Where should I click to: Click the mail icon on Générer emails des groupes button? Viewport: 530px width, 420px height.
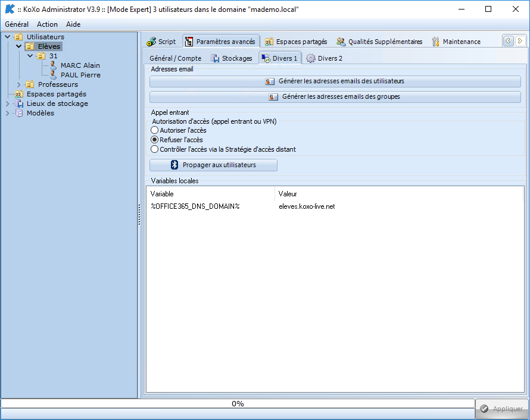[273, 97]
